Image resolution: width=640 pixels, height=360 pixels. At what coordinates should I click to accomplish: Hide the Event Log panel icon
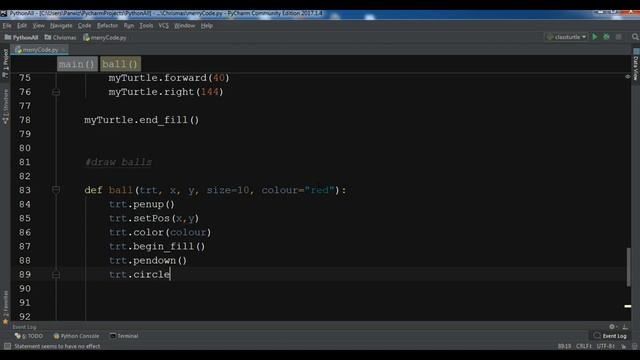click(625, 327)
